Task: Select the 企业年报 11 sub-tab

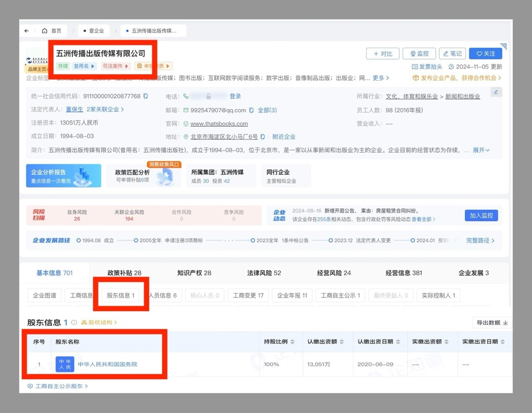Action: pyautogui.click(x=292, y=295)
